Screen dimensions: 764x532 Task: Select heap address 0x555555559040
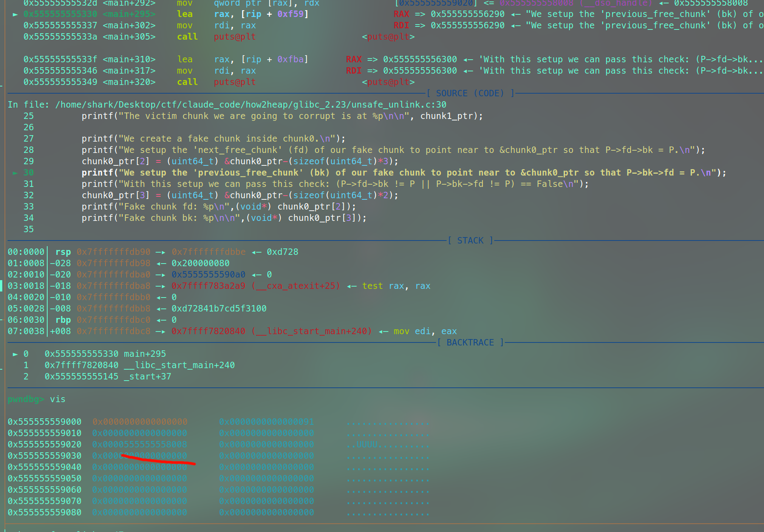tap(45, 467)
